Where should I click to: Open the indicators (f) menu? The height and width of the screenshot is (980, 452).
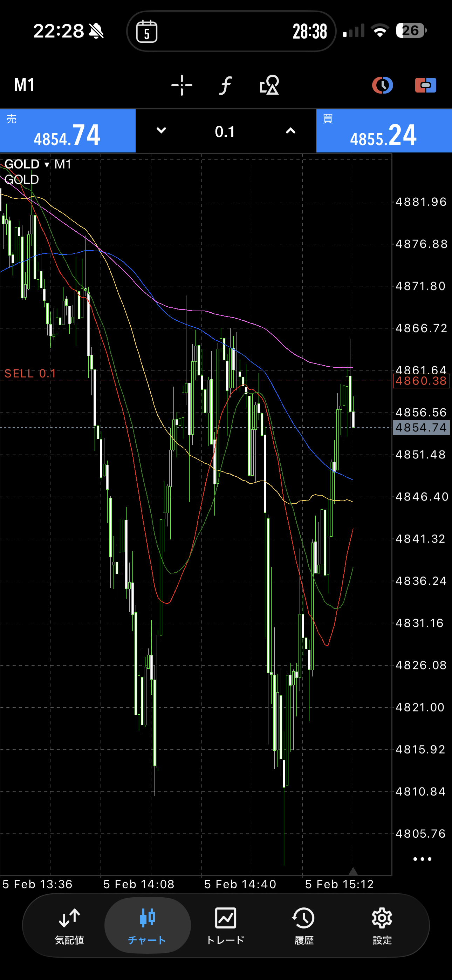(x=226, y=85)
